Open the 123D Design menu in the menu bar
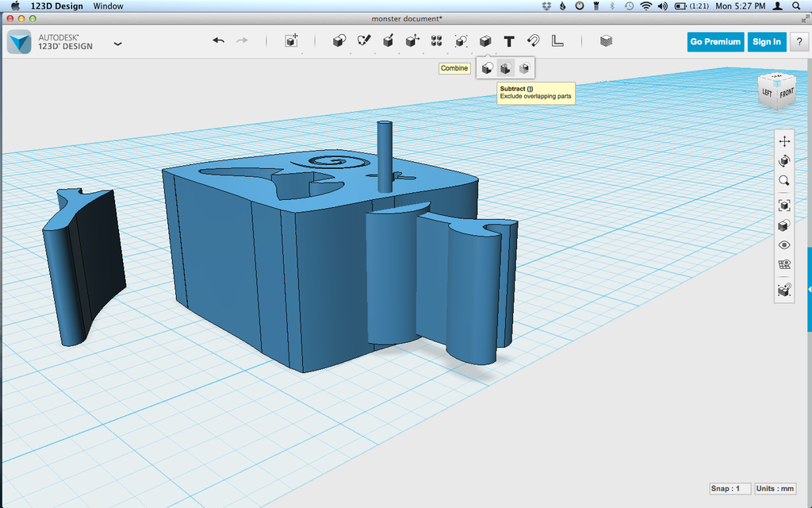Image resolution: width=812 pixels, height=508 pixels. tap(56, 6)
